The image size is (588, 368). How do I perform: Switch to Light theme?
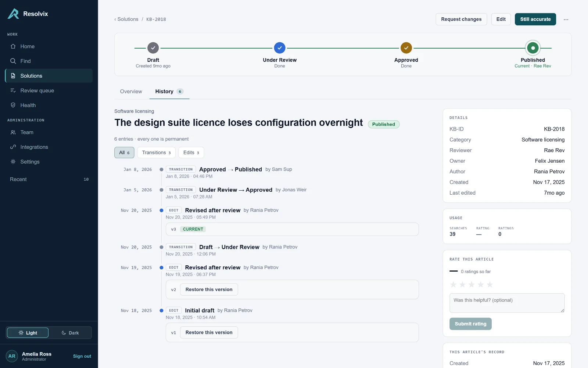[x=28, y=333]
